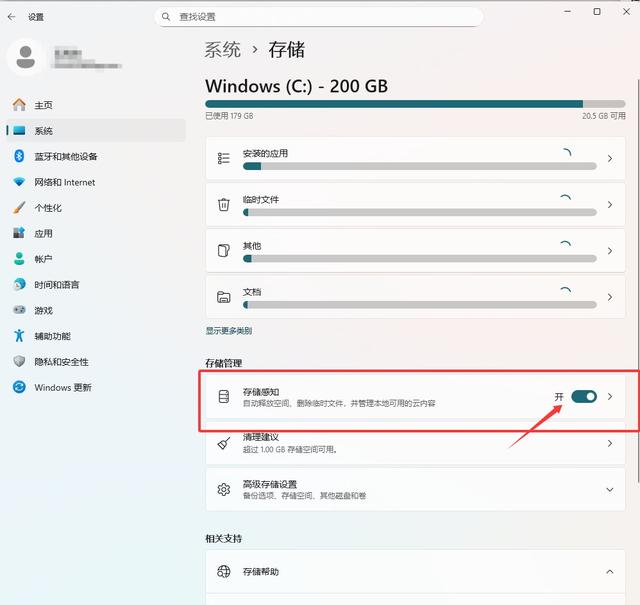Open 清理建议 via its right chevron
This screenshot has height=605, width=640.
tap(610, 443)
